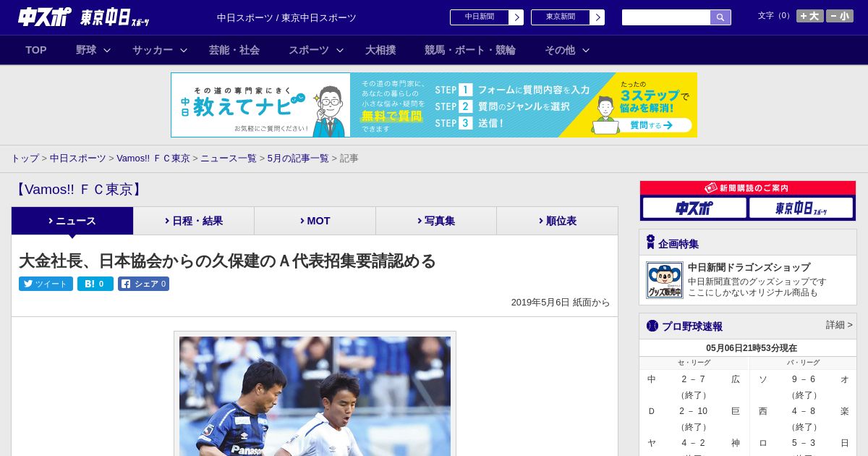The height and width of the screenshot is (456, 868).
Task: Switch to the 順位表 tab
Action: pyautogui.click(x=558, y=221)
